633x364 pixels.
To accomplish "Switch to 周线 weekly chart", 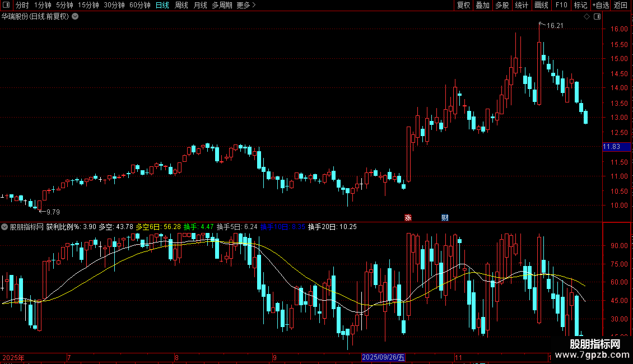I will click(181, 5).
